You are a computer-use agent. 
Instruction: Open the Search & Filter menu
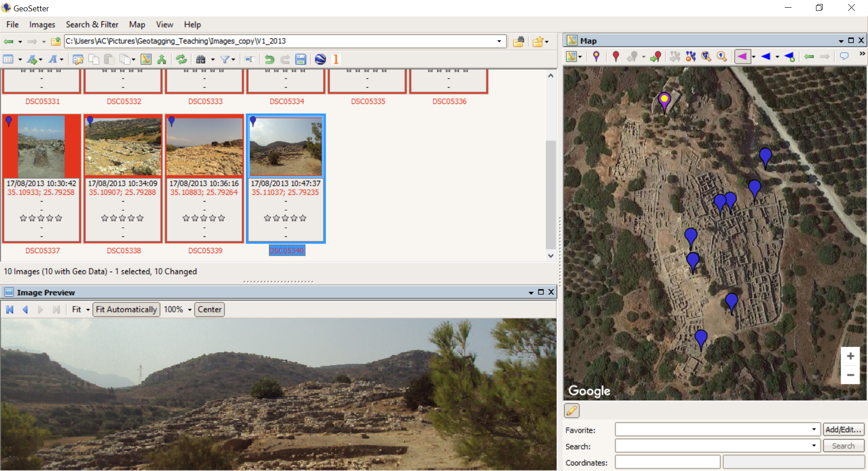coord(92,24)
